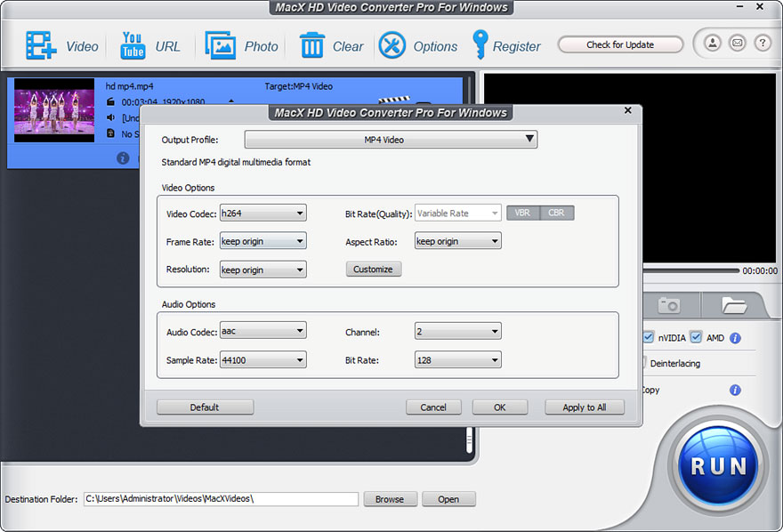This screenshot has height=532, width=783.
Task: Click the Check for Update button
Action: pos(620,44)
